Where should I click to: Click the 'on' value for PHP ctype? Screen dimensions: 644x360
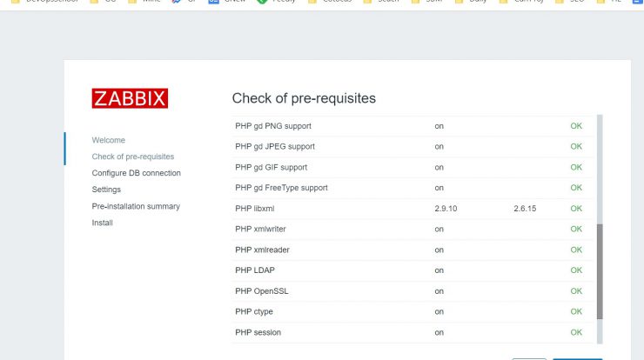[439, 312]
